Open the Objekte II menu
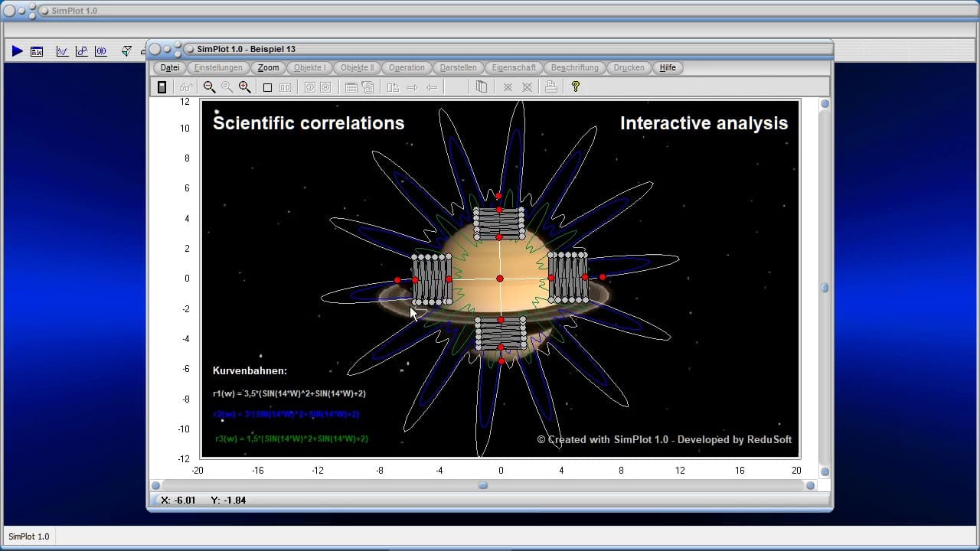 (x=357, y=67)
